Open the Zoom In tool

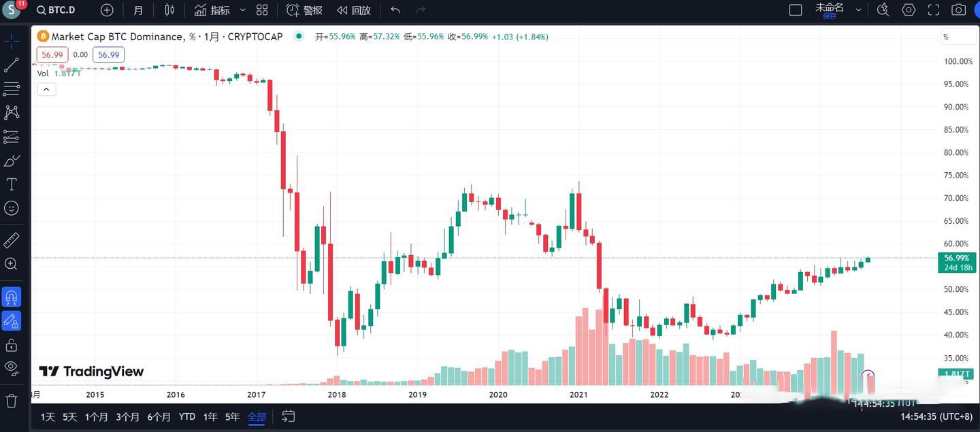11,263
